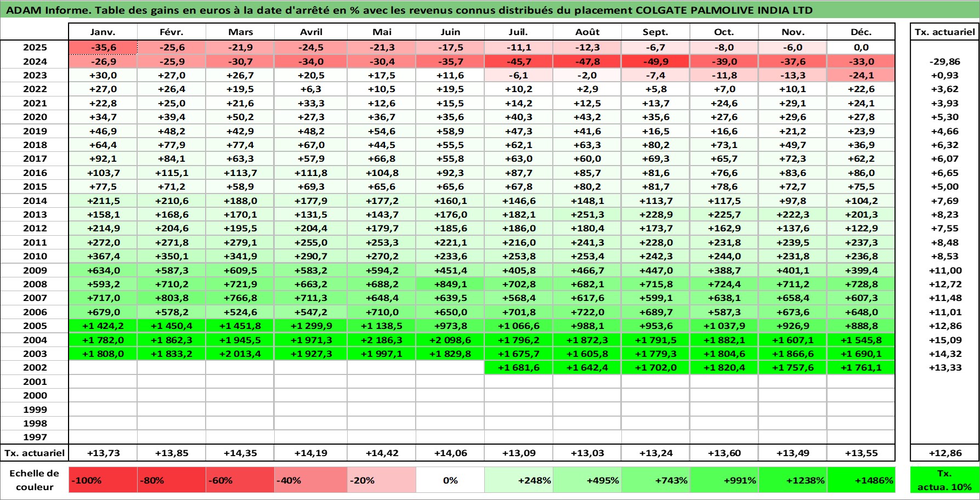Select the Avril column header

pyautogui.click(x=311, y=32)
